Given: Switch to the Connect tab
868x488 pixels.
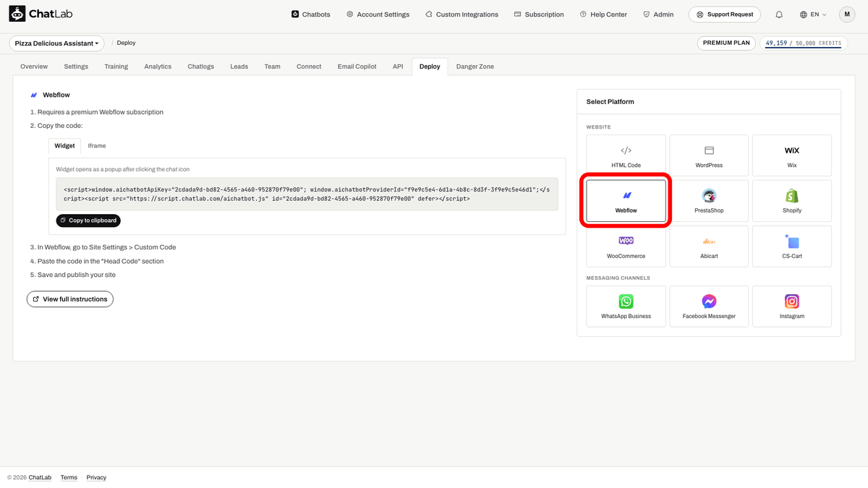Looking at the screenshot, I should [309, 67].
